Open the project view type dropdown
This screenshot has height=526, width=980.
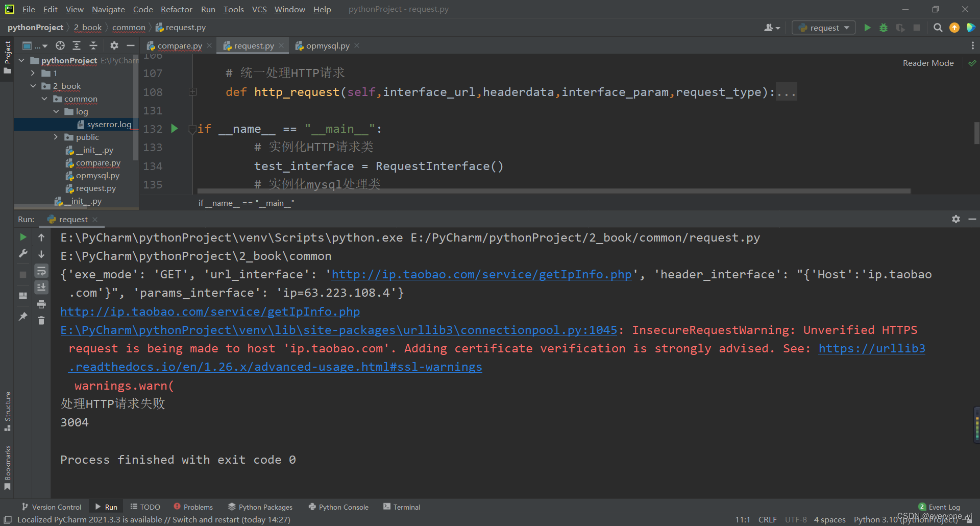[x=35, y=45]
